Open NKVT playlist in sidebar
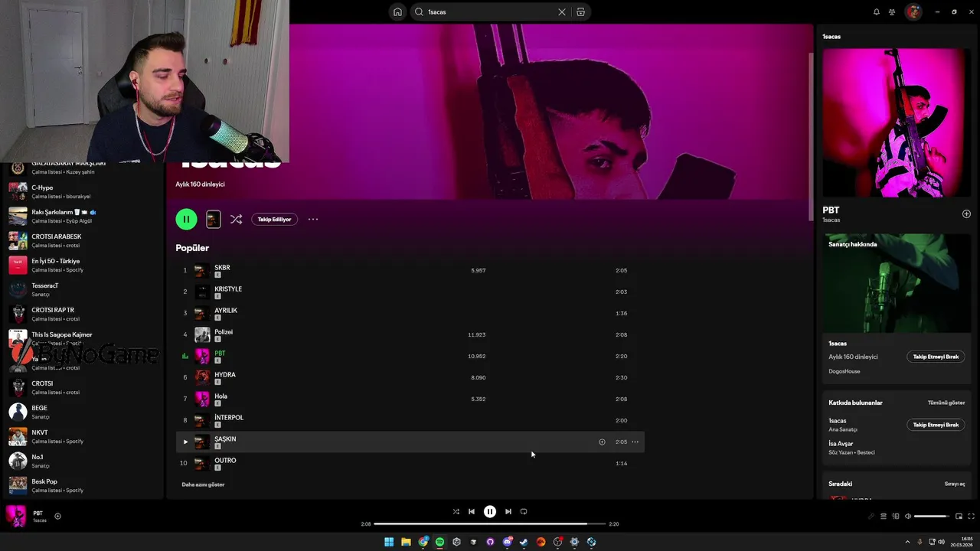The height and width of the screenshot is (551, 980). tap(83, 437)
